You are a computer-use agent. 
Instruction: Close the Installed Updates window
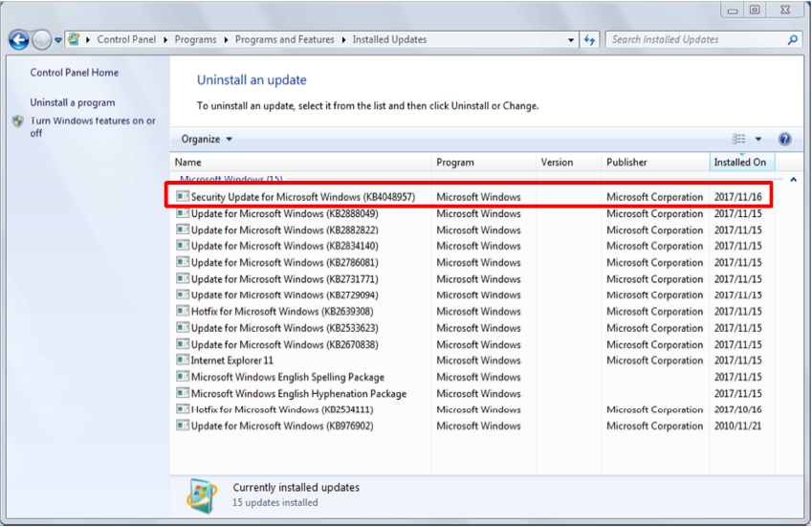(x=785, y=11)
